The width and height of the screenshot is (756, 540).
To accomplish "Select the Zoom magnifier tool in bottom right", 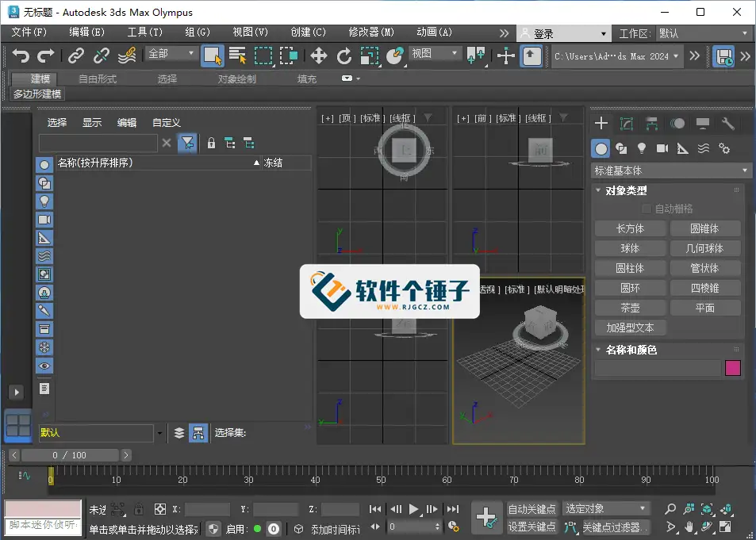I will (670, 508).
